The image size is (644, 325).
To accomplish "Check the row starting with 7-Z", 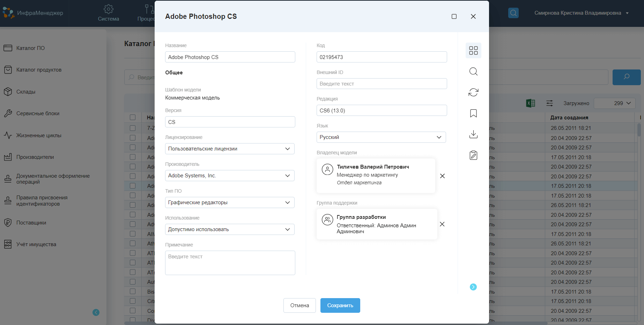I will (x=133, y=128).
